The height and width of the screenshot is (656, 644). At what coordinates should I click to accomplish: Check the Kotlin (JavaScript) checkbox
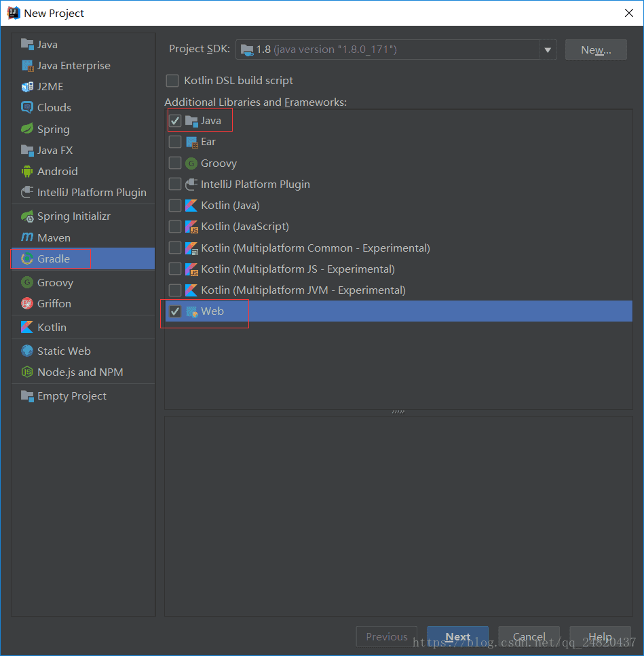[x=175, y=227]
